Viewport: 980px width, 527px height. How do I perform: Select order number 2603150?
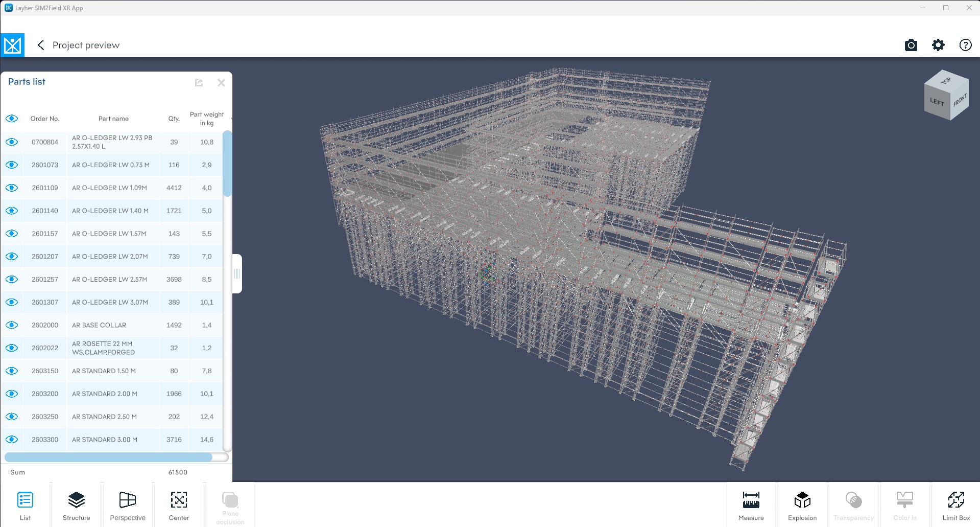[45, 371]
